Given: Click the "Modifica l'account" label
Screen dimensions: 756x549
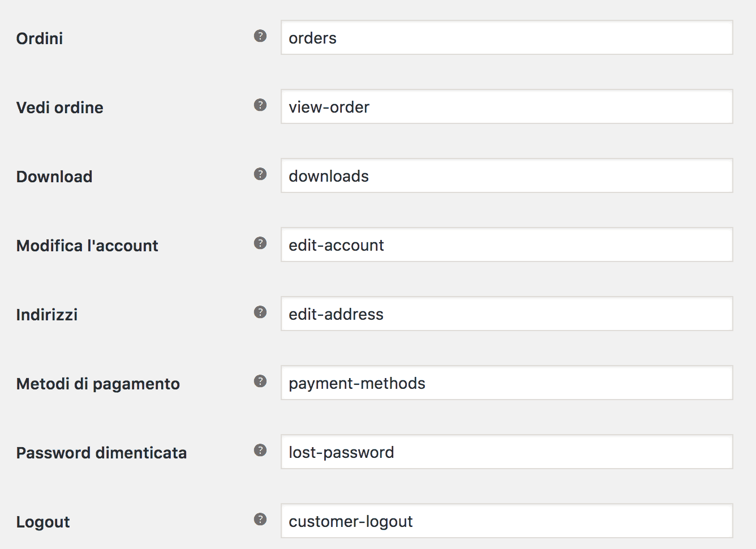Looking at the screenshot, I should pos(87,246).
